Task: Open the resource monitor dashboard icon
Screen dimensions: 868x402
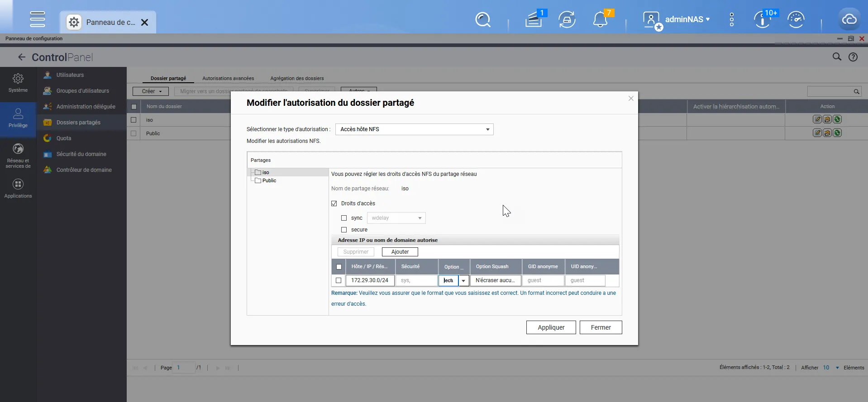Action: tap(796, 19)
